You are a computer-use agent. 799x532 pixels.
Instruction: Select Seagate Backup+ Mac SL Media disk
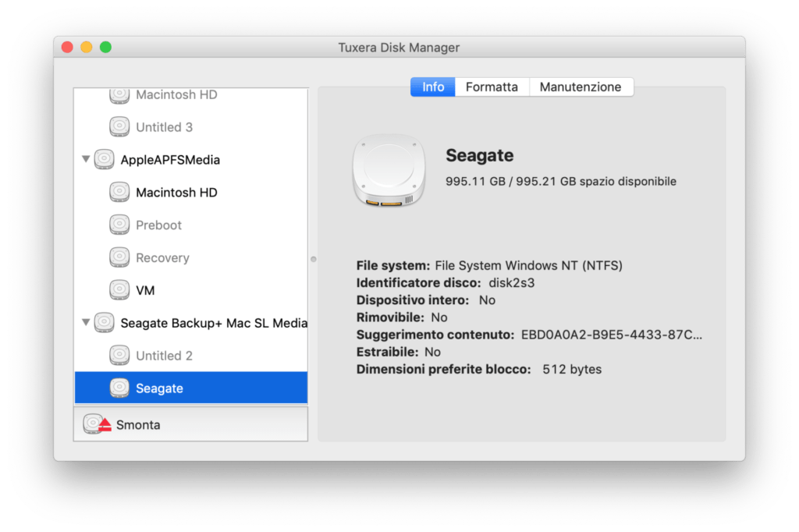(191, 323)
